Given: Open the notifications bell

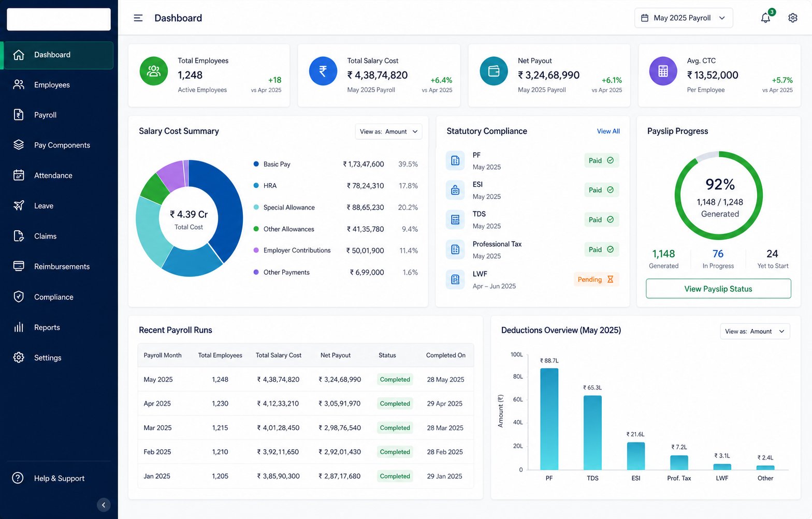Looking at the screenshot, I should (x=765, y=18).
